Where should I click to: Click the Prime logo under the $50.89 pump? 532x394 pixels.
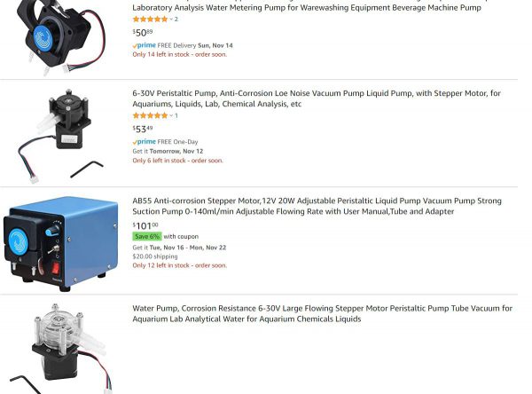[145, 45]
